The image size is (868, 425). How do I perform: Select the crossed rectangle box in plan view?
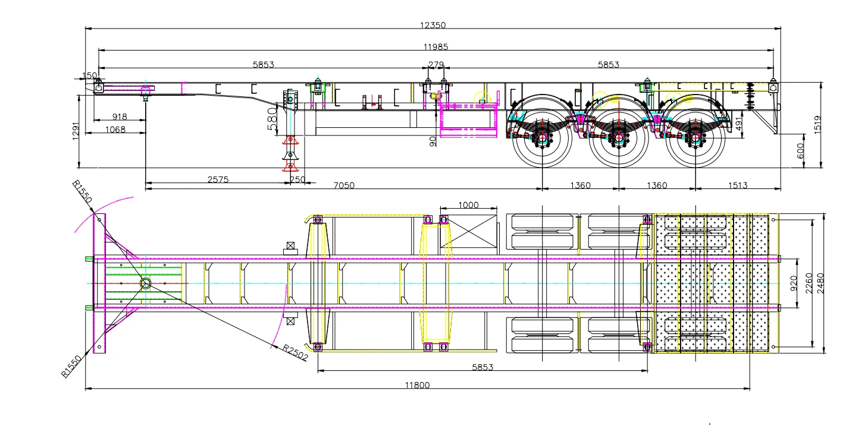[468, 232]
